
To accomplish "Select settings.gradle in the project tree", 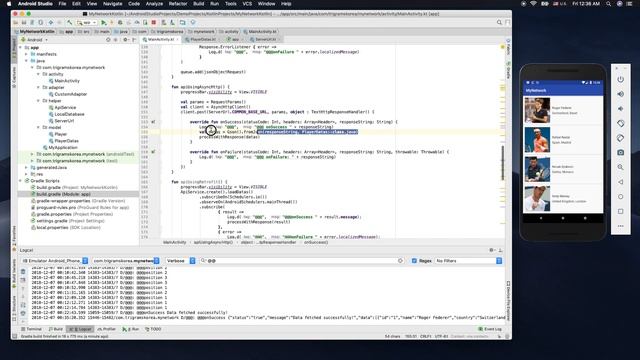I will point(68,221).
